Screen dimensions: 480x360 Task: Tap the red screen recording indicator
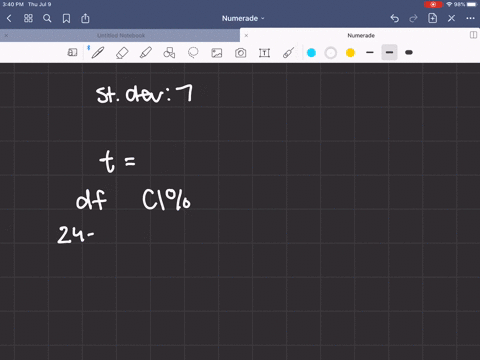(x=433, y=4)
